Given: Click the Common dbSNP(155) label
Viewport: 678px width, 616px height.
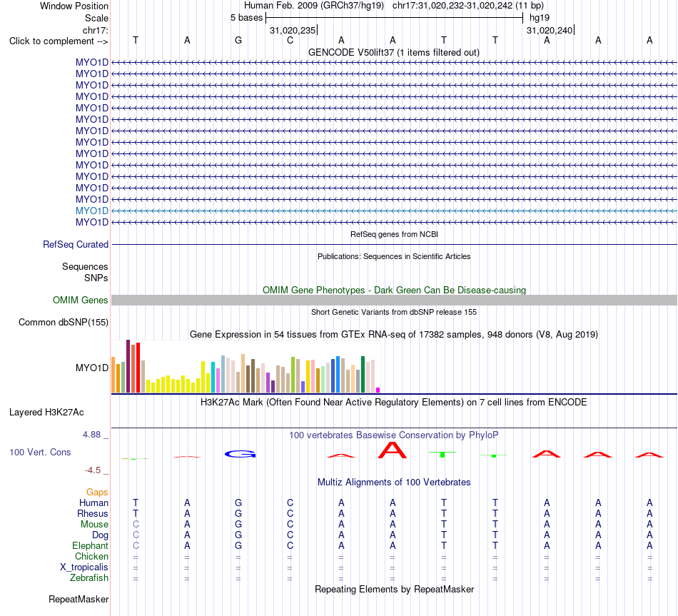Looking at the screenshot, I should 64,322.
